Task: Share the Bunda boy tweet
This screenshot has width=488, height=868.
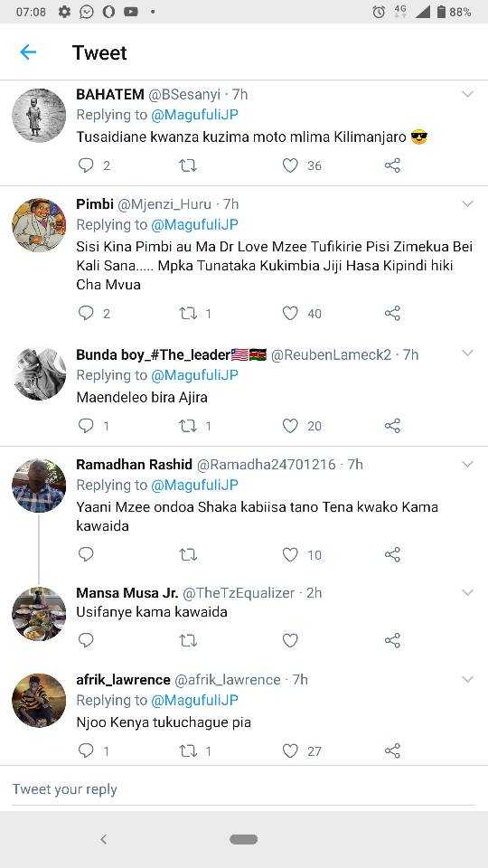Action: (392, 425)
